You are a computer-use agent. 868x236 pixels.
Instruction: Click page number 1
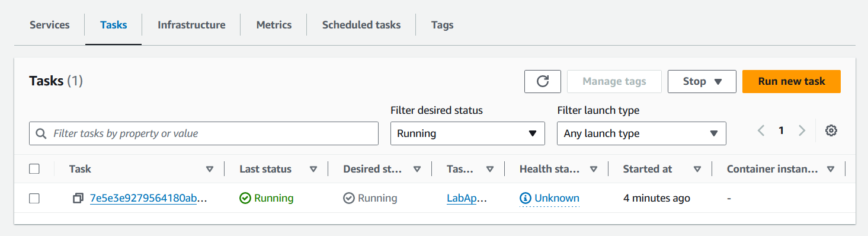781,131
